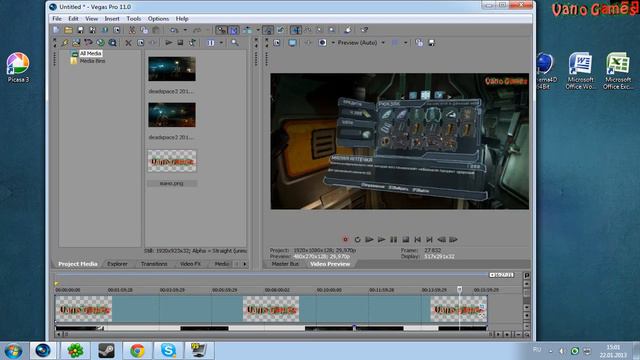Click the Capture Video icon
This screenshot has width=640, height=360.
coord(88,42)
